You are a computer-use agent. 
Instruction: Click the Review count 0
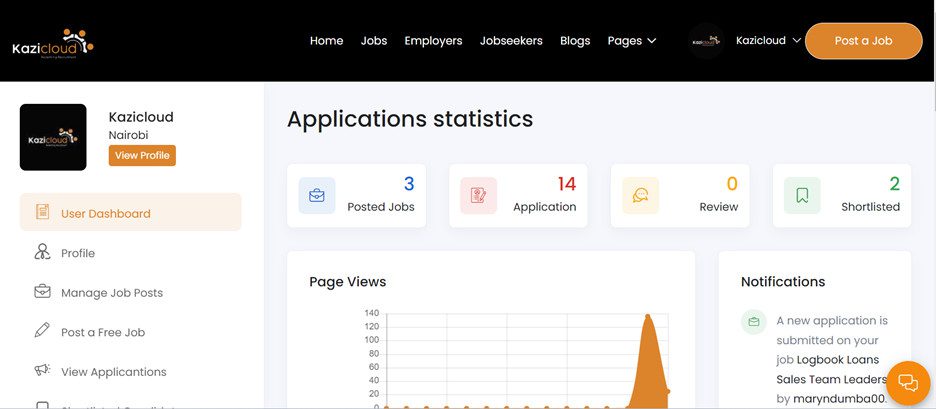[x=732, y=184]
